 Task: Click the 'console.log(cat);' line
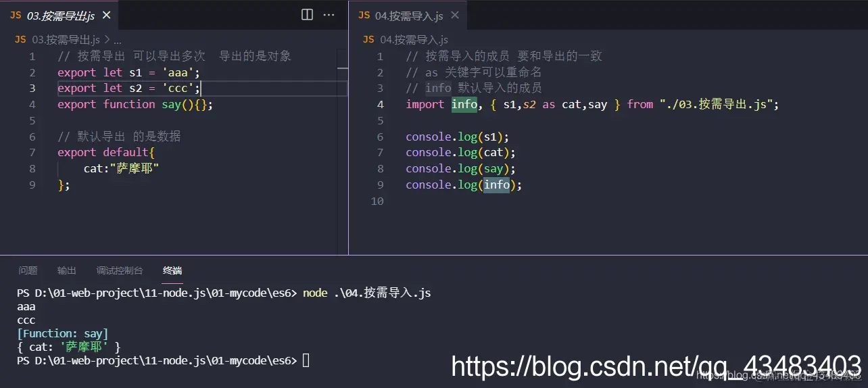tap(460, 153)
